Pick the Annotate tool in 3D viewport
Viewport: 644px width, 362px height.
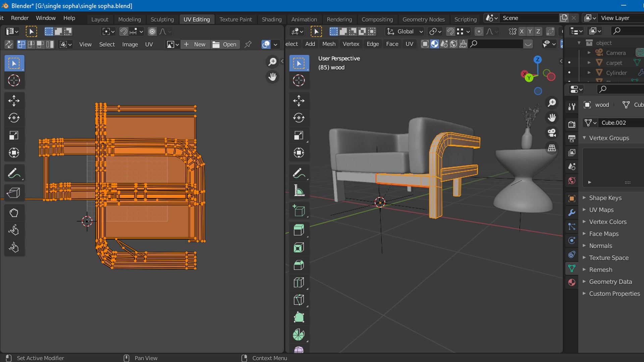[x=299, y=173]
